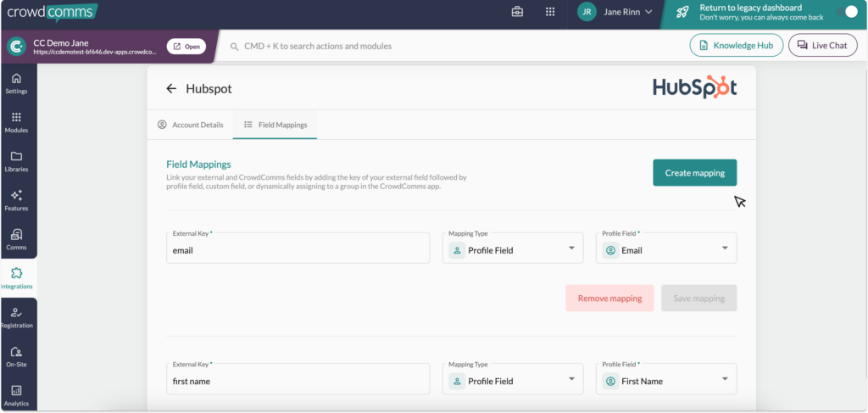Expand the Profile Field Email dropdown
The image size is (868, 413).
click(666, 248)
